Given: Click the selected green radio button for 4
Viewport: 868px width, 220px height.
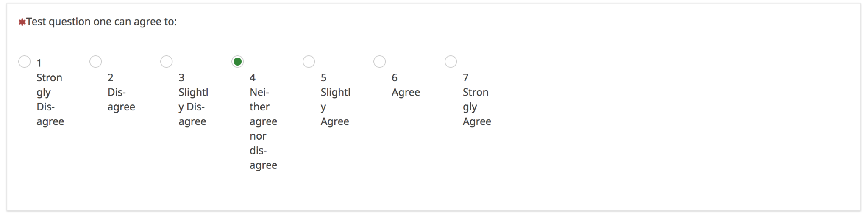Looking at the screenshot, I should (x=238, y=62).
